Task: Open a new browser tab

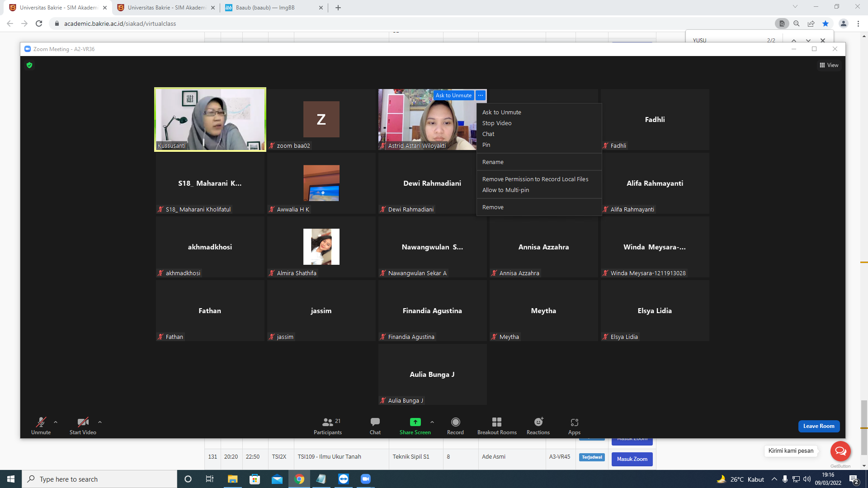Action: 338,8
